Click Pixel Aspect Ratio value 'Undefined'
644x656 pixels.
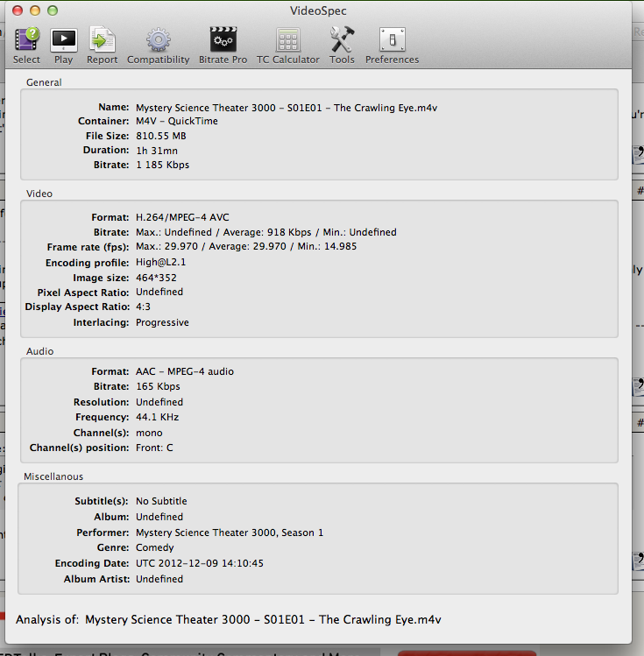[159, 292]
